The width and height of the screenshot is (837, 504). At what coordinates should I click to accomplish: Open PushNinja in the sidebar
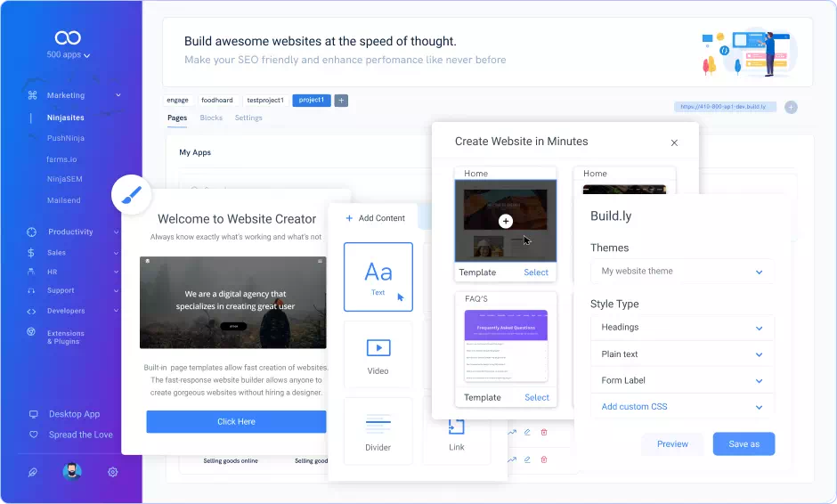66,139
